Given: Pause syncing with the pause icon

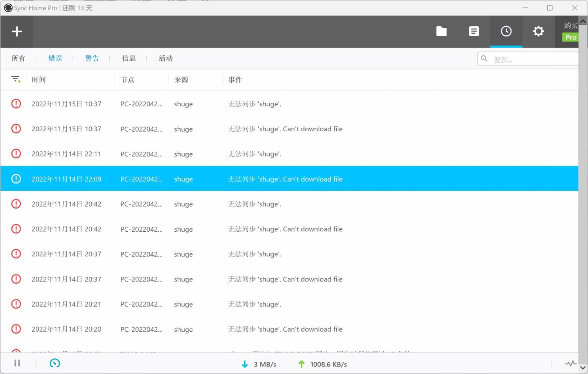Looking at the screenshot, I should pos(17,363).
